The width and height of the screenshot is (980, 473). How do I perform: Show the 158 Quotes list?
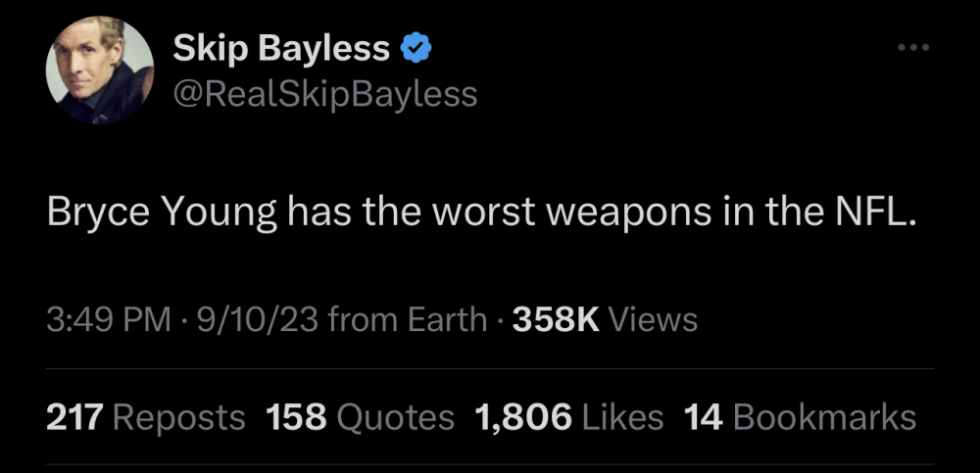pos(360,417)
